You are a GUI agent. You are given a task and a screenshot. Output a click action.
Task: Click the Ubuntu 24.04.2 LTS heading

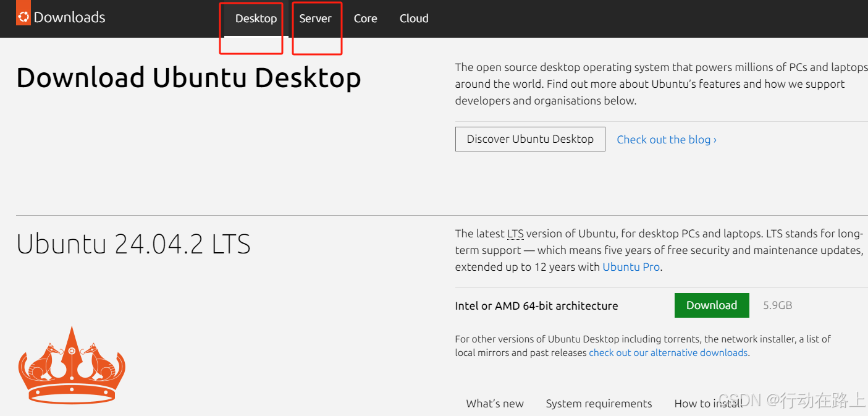[x=133, y=244]
